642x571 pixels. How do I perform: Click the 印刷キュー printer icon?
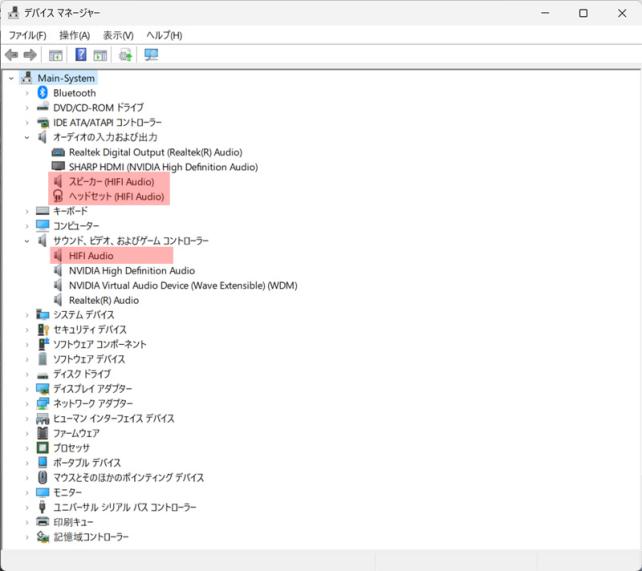pos(43,522)
